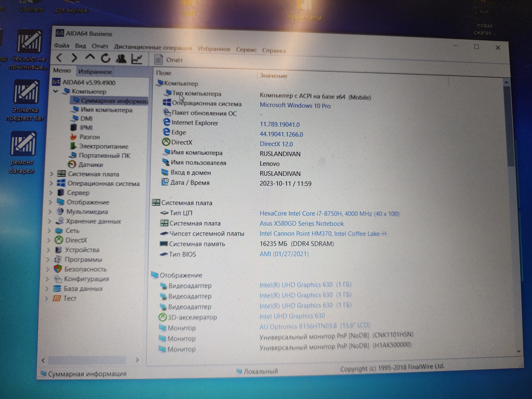The width and height of the screenshot is (532, 399).
Task: Open the Дистанционные операции menu
Action: pyautogui.click(x=153, y=47)
